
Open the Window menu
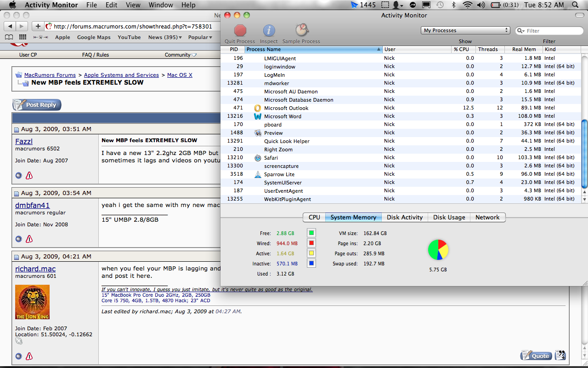coord(161,5)
